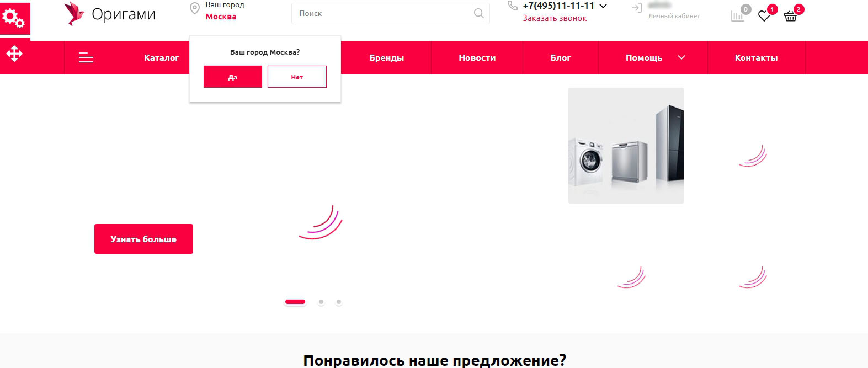Select the second slider pagination dot
868x368 pixels.
point(321,302)
